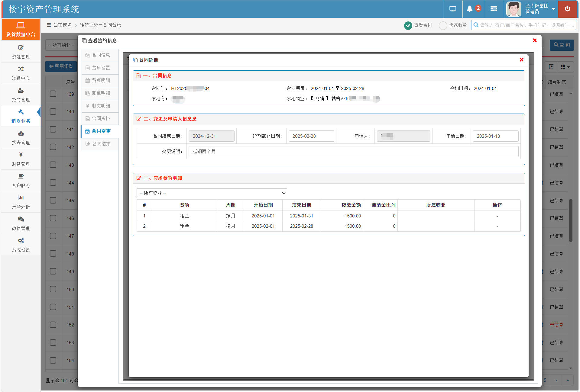
Task: Click the 未结算 status in background table
Action: 556,325
